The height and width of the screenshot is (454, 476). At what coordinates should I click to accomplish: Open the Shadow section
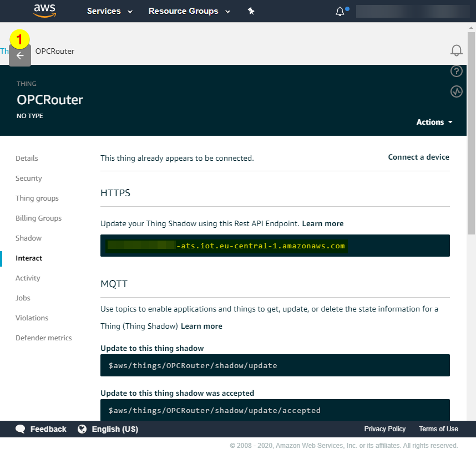point(29,238)
